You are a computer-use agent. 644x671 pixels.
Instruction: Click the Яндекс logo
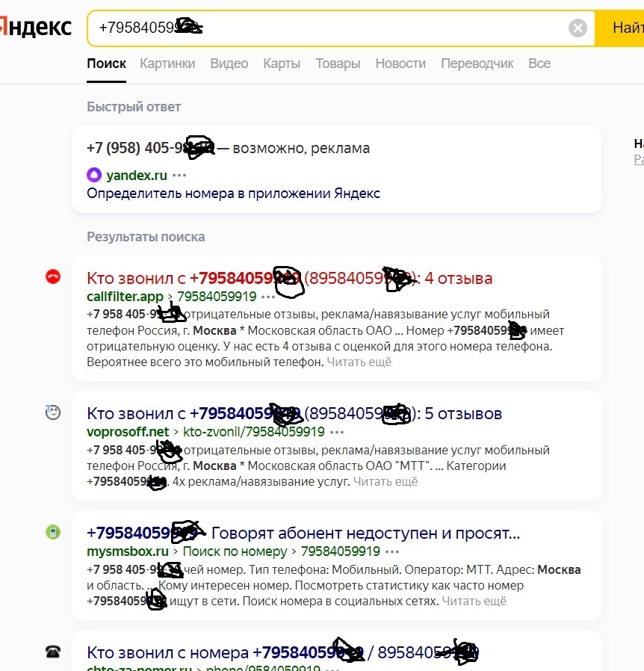point(36,28)
